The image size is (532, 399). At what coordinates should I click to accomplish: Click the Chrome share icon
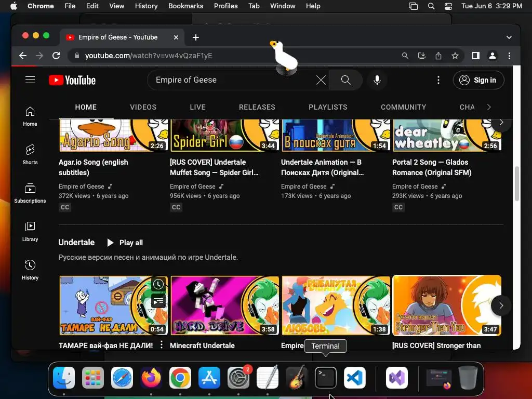(x=438, y=56)
